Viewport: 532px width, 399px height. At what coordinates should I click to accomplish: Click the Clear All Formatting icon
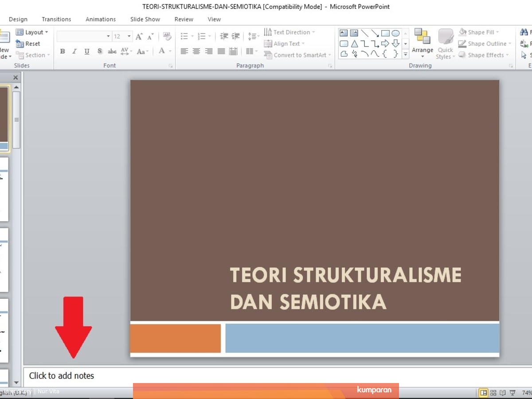(167, 36)
